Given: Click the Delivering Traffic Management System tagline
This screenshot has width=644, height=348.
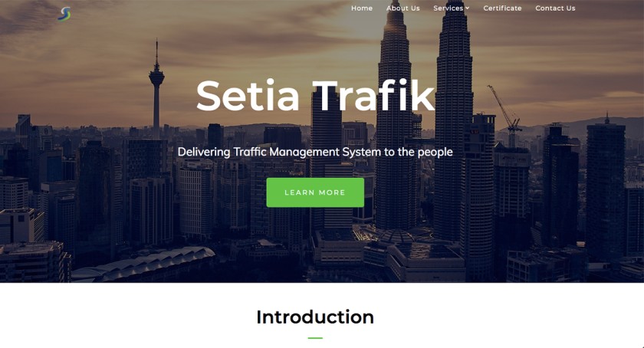Looking at the screenshot, I should point(315,152).
